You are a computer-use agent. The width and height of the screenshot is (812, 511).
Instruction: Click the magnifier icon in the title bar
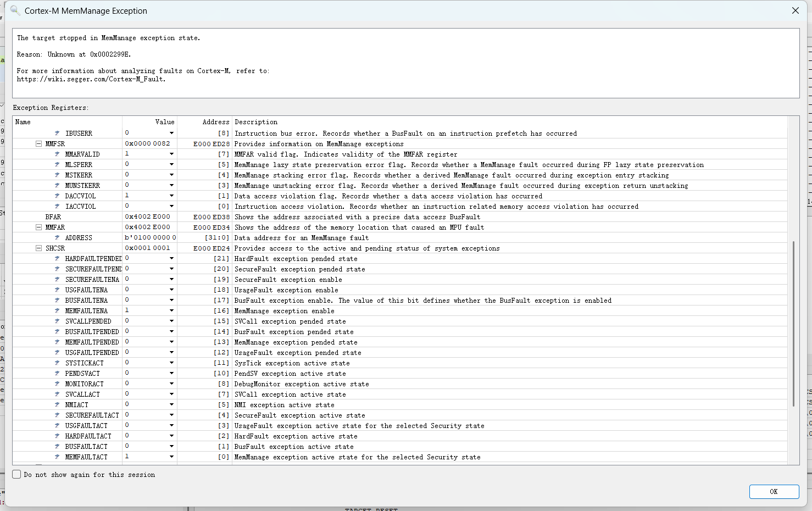(15, 10)
